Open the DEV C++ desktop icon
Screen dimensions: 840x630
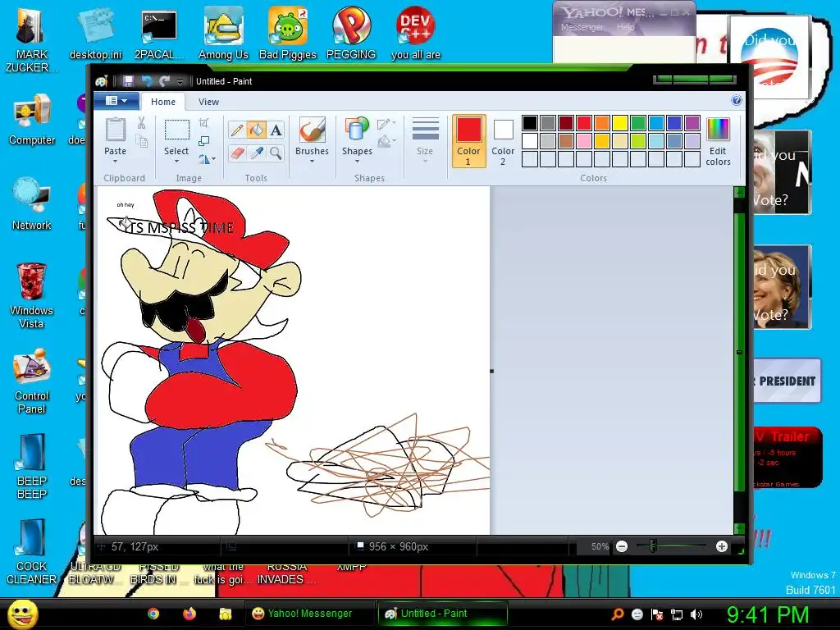(416, 34)
